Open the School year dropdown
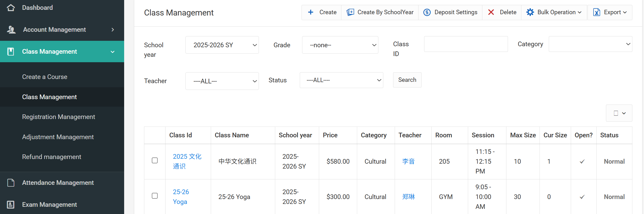The height and width of the screenshot is (214, 644). click(x=222, y=45)
